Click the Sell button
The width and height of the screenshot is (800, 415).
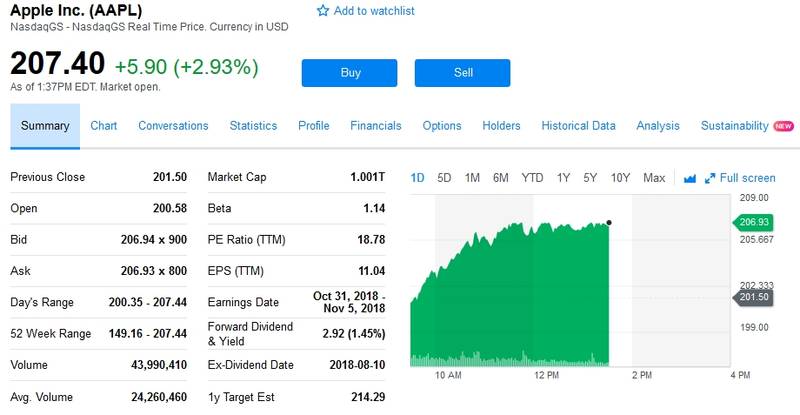pyautogui.click(x=462, y=73)
